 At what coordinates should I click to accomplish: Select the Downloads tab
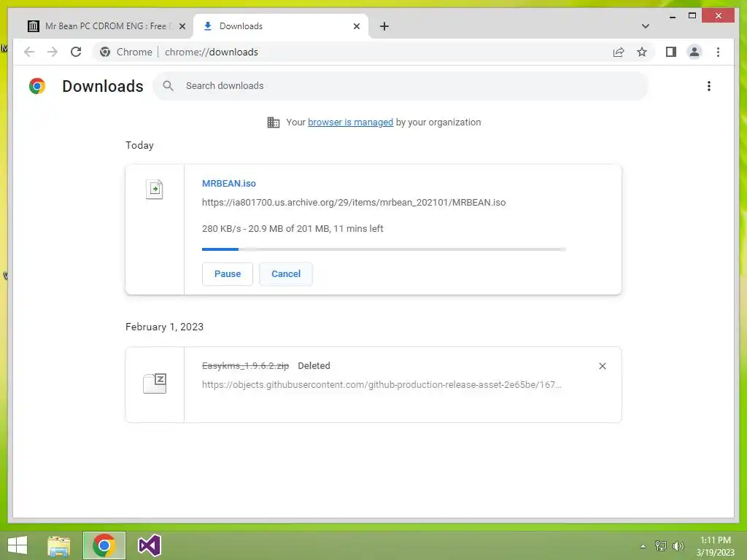coord(281,26)
